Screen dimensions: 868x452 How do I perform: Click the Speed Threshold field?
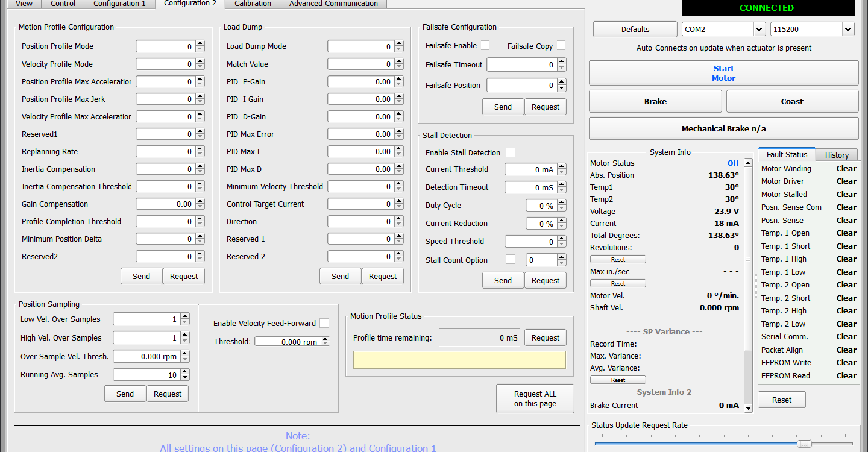[x=530, y=242]
